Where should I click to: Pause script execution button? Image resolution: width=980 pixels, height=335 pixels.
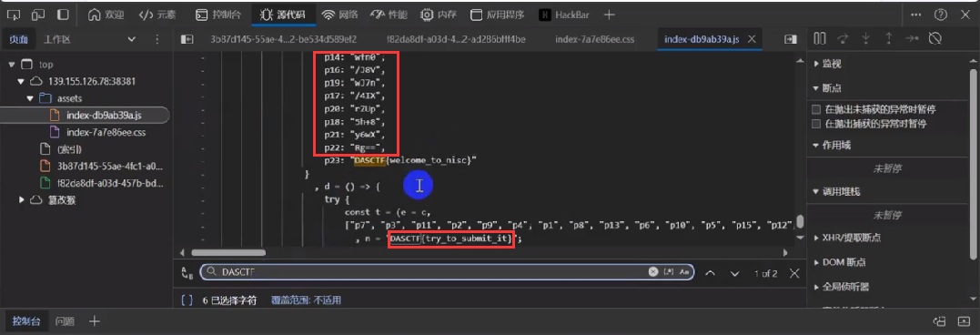pyautogui.click(x=820, y=39)
